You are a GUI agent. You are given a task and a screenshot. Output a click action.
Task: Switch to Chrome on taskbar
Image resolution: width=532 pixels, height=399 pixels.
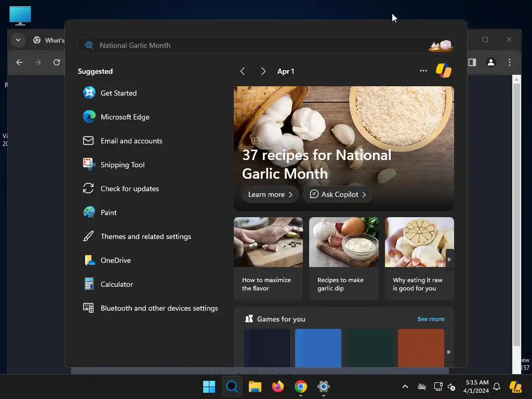[301, 387]
